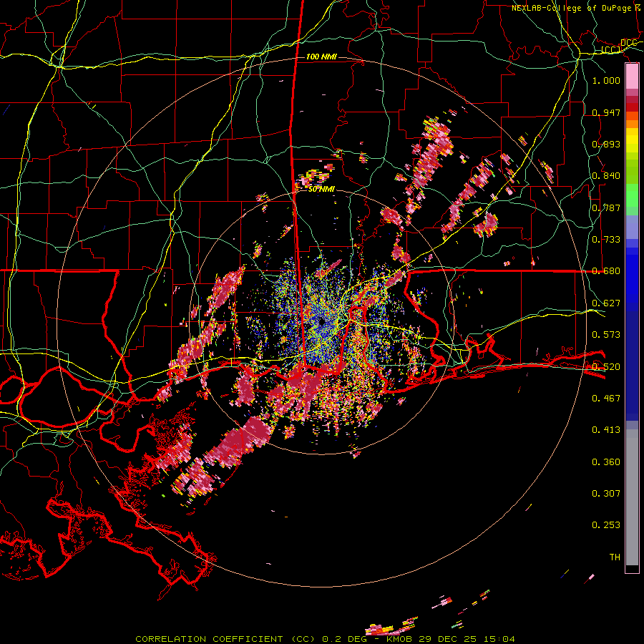This screenshot has height=644, width=644.
Task: Click the gray color bar segment
Action: pos(632,497)
